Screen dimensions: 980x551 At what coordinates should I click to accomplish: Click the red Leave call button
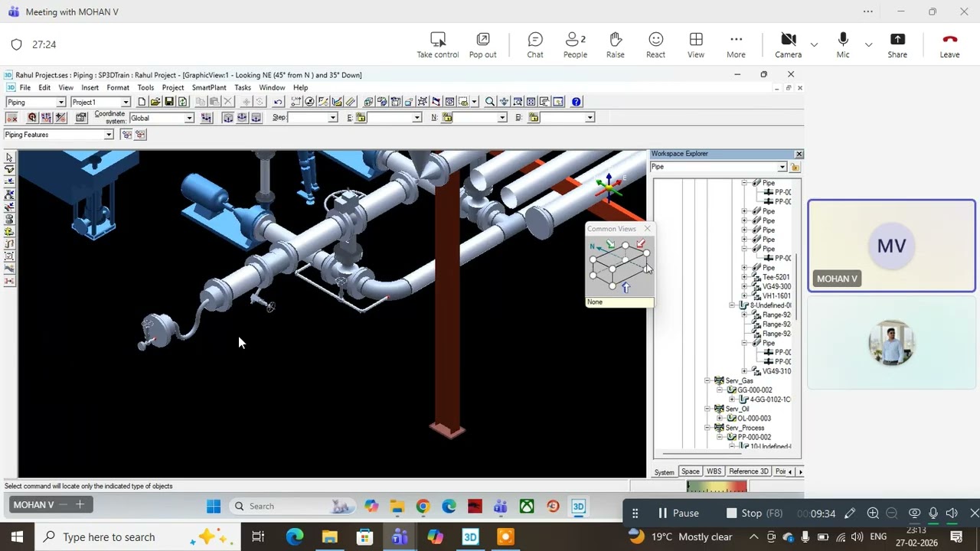[949, 45]
